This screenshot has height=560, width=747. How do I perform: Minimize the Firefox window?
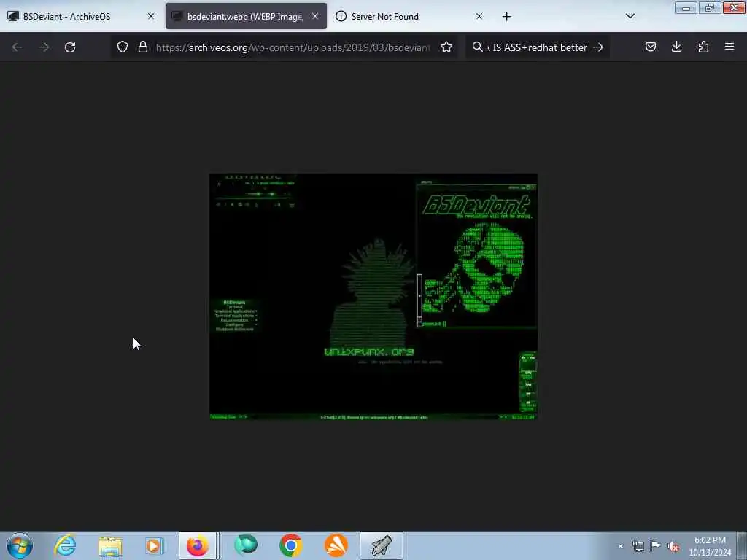point(686,7)
